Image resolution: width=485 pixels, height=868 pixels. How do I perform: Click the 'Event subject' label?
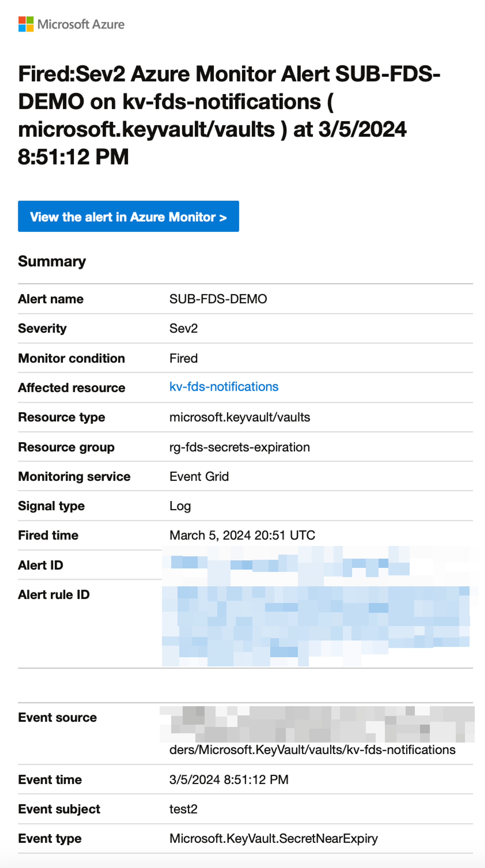tap(59, 809)
